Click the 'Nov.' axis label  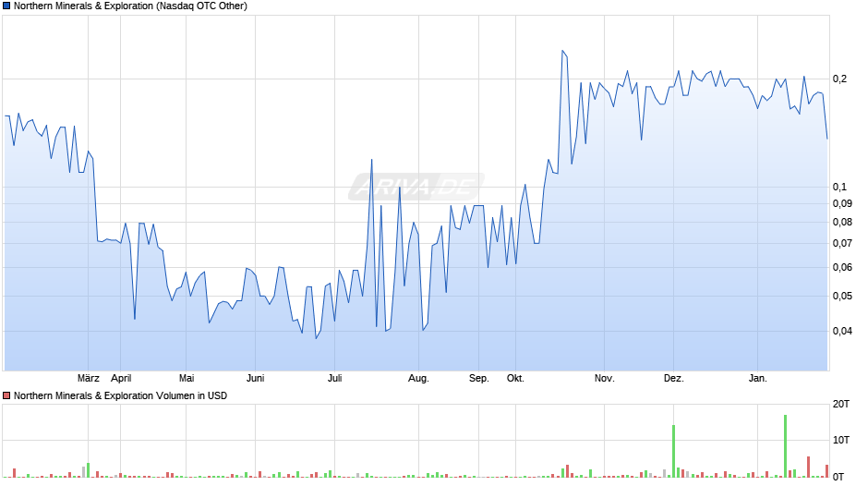click(x=605, y=379)
